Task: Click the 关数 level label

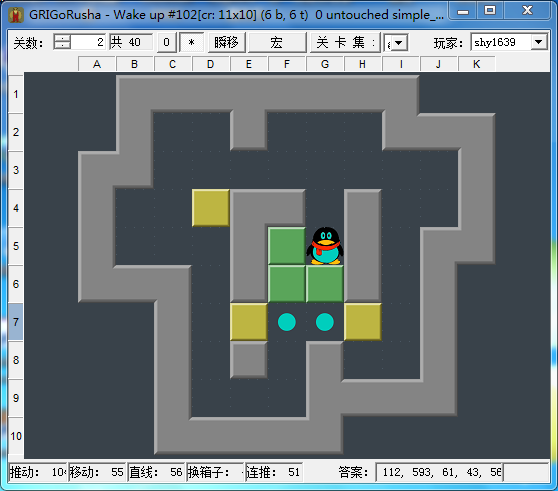Action: pos(28,43)
